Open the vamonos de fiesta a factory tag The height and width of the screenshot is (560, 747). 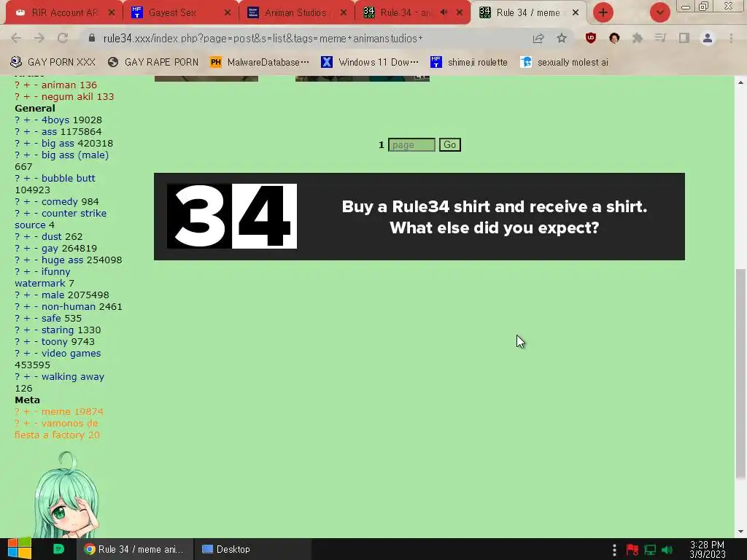tap(56, 429)
